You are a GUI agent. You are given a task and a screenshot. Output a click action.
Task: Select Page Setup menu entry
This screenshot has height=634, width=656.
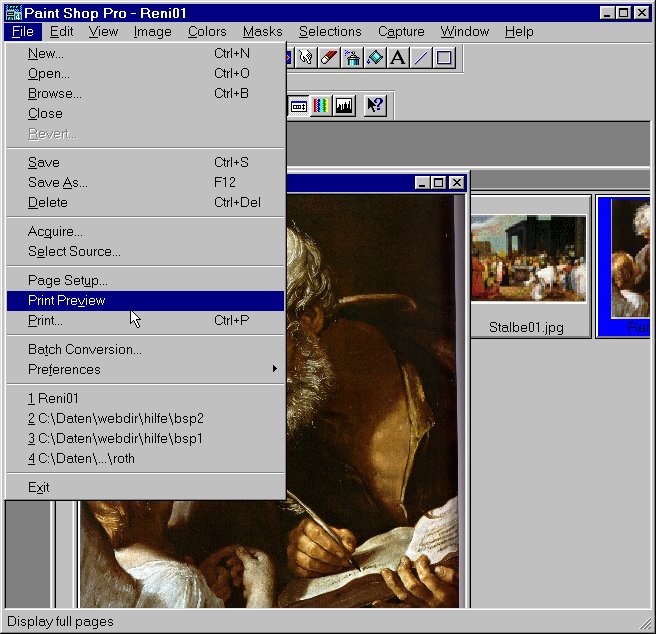coord(68,280)
